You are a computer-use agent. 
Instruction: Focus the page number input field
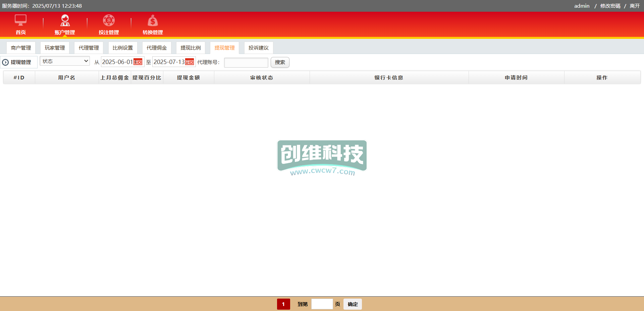pos(322,304)
